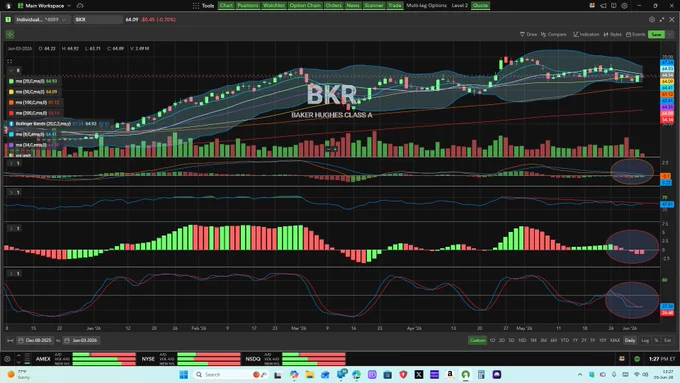The image size is (680, 383).
Task: Open the Compare menu
Action: click(553, 34)
